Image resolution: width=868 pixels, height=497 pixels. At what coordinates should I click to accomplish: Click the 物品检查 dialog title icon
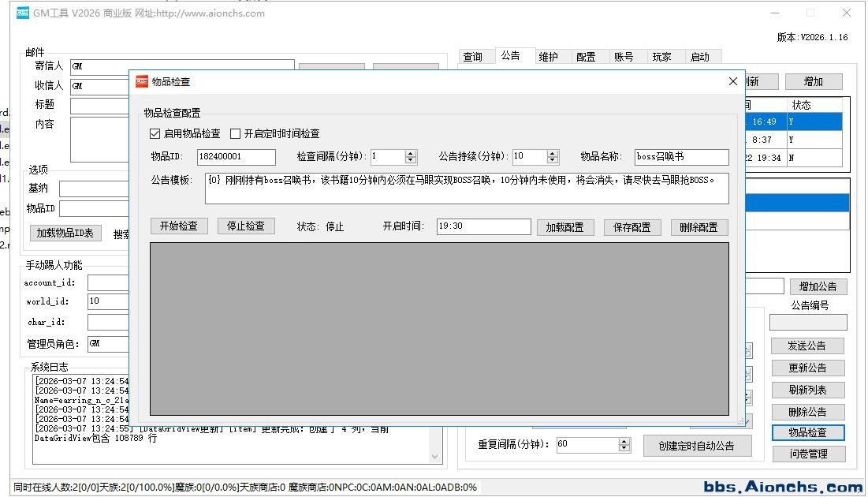click(142, 81)
